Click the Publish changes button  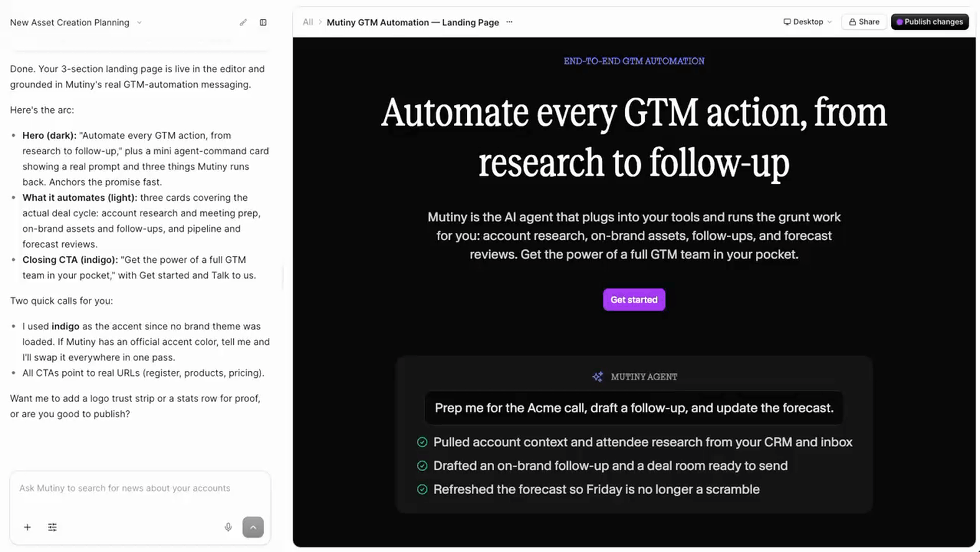point(930,22)
